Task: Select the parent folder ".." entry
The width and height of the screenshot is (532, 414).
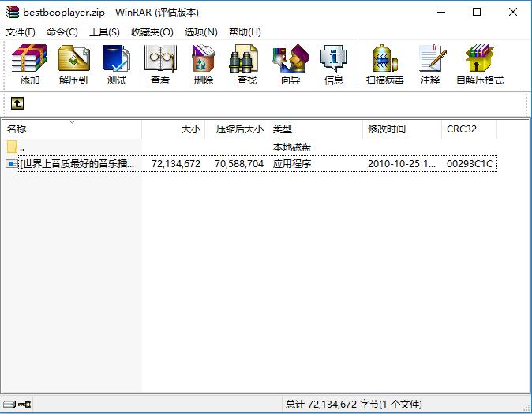Action: tap(22, 147)
